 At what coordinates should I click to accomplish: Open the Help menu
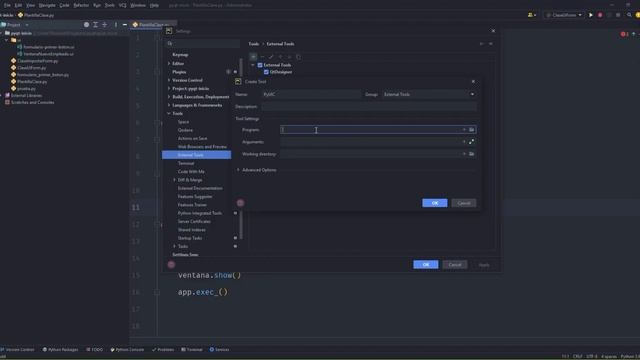point(154,5)
